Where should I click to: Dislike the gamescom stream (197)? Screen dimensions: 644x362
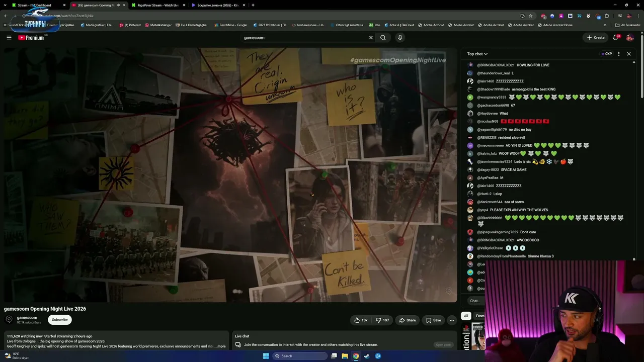tap(382, 320)
